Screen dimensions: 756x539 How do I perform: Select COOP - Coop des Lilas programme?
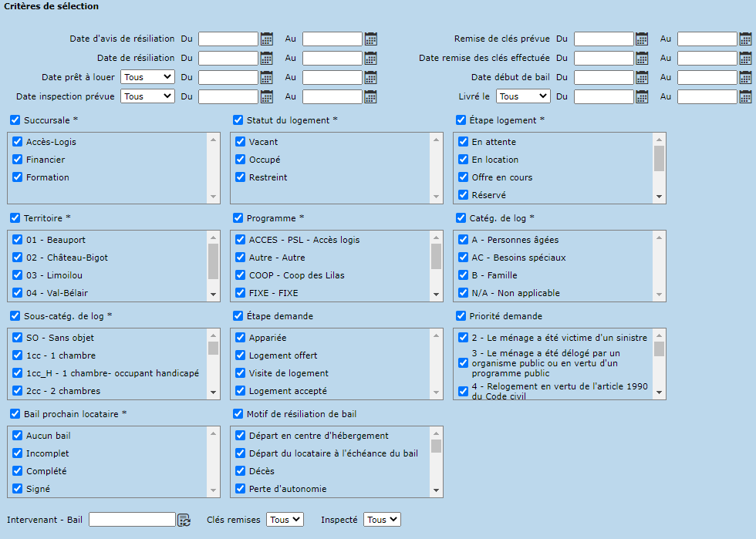point(296,275)
